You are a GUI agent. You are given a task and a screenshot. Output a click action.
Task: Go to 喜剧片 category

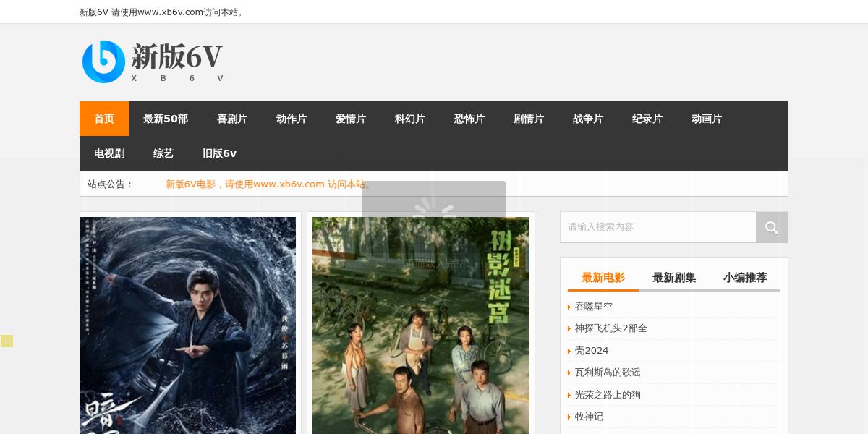[232, 119]
